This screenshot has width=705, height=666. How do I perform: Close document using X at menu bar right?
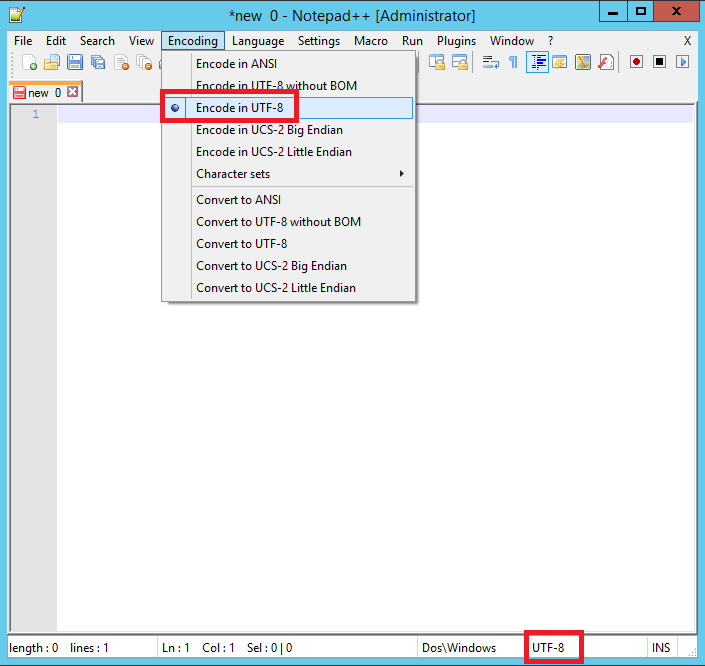687,41
